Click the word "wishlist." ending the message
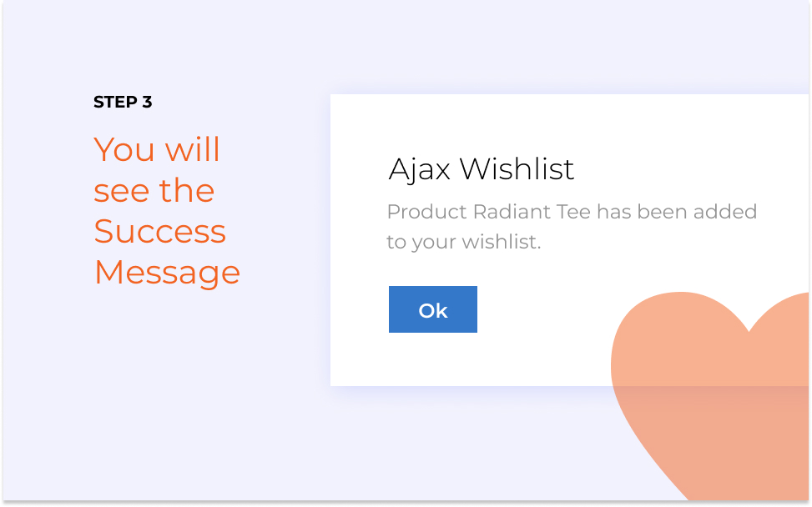Screen dimensions: 812x507 [x=502, y=242]
